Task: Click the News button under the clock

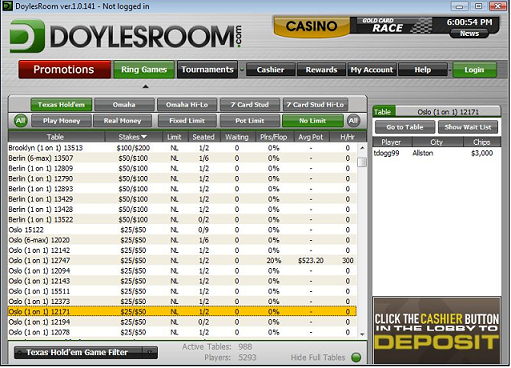Action: (x=469, y=33)
